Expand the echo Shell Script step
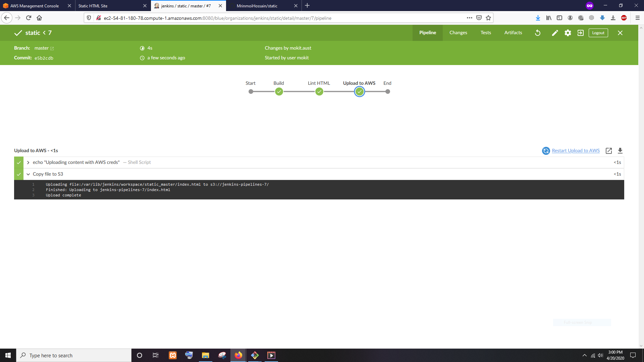The image size is (644, 362). [28, 163]
